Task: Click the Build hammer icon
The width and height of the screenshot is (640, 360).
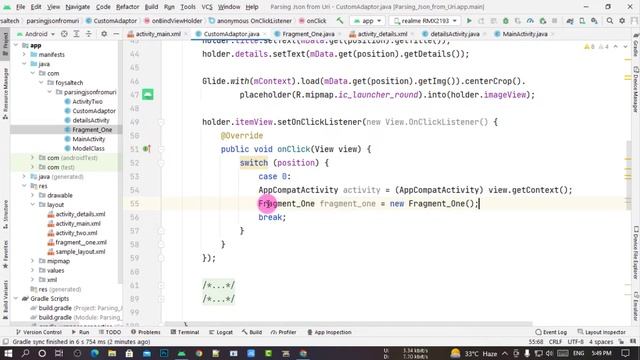Action: pos(340,21)
